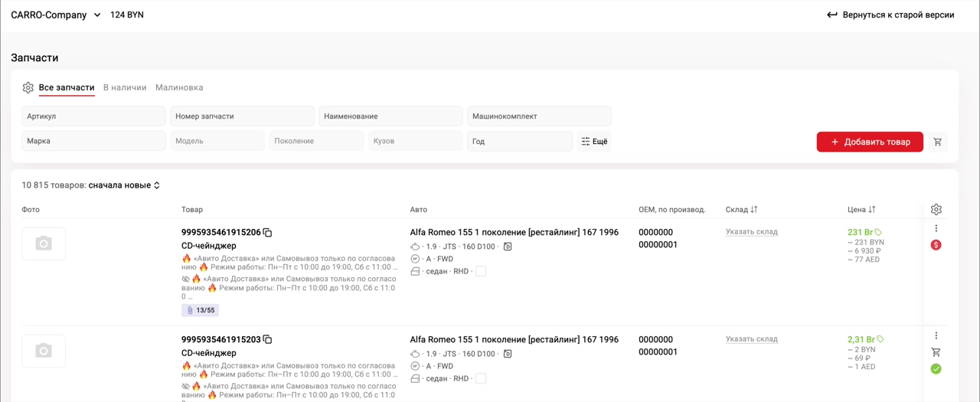The image size is (980, 402).
Task: Tick checkbox in first item's body row
Action: tap(481, 271)
